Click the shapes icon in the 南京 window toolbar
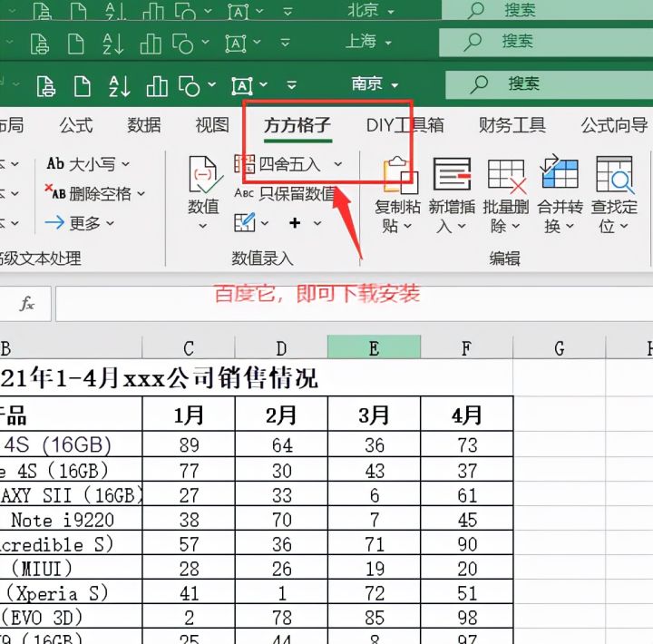The image size is (653, 644). pyautogui.click(x=189, y=86)
